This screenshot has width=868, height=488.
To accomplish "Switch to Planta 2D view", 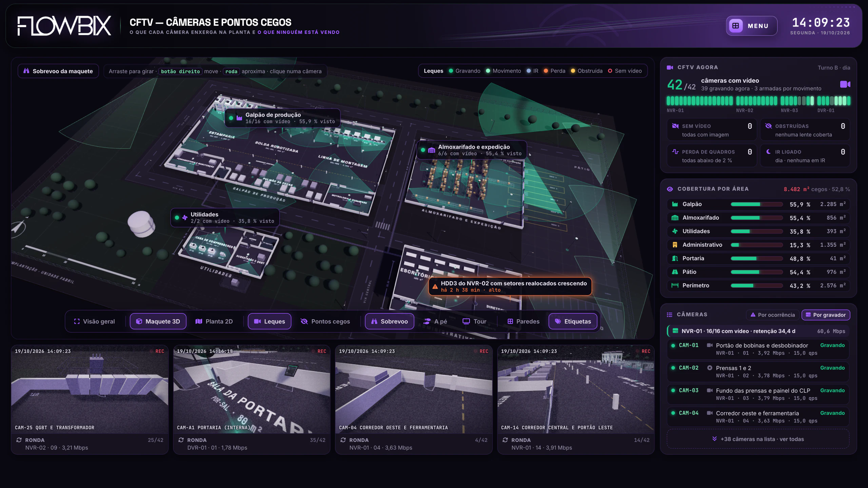I will (214, 321).
